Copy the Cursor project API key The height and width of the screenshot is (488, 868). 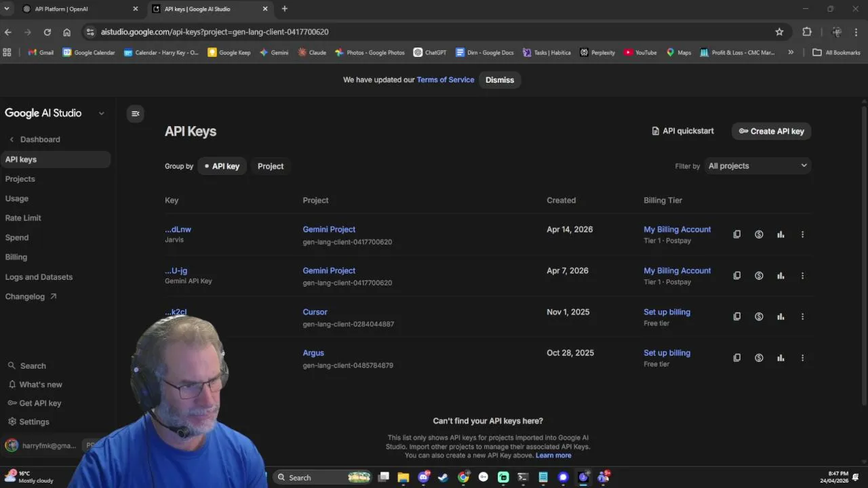[x=737, y=317]
